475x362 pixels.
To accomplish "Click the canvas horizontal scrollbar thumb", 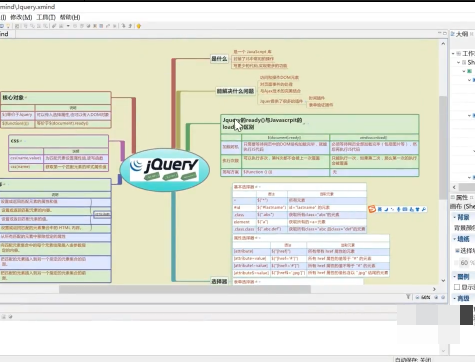I will point(185,289).
